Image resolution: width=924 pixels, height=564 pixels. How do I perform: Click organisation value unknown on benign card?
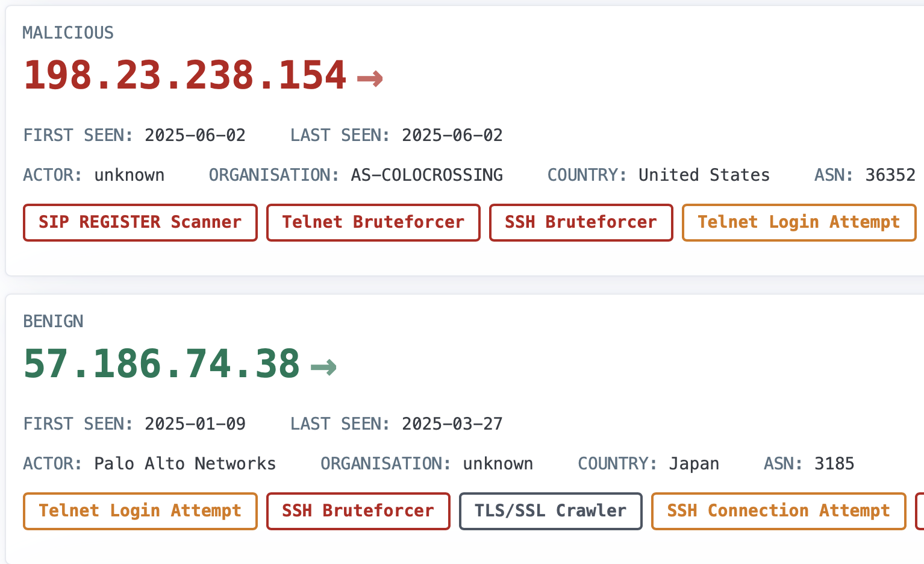(x=498, y=463)
